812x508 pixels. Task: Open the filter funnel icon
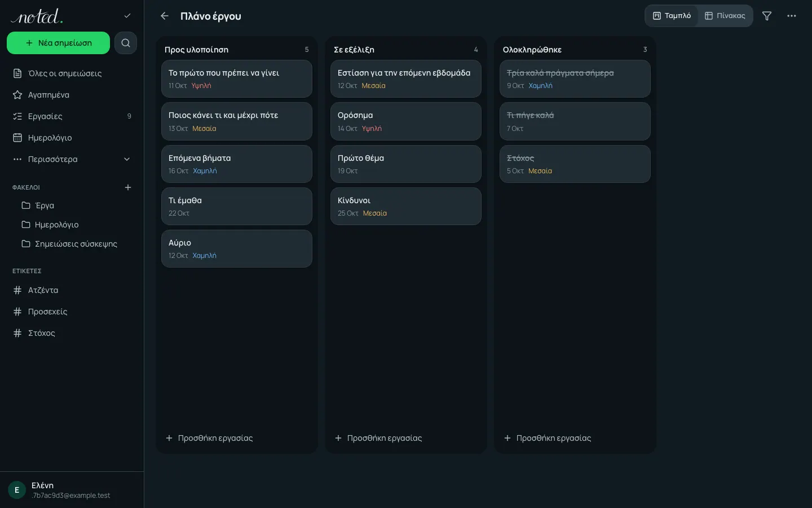point(767,16)
